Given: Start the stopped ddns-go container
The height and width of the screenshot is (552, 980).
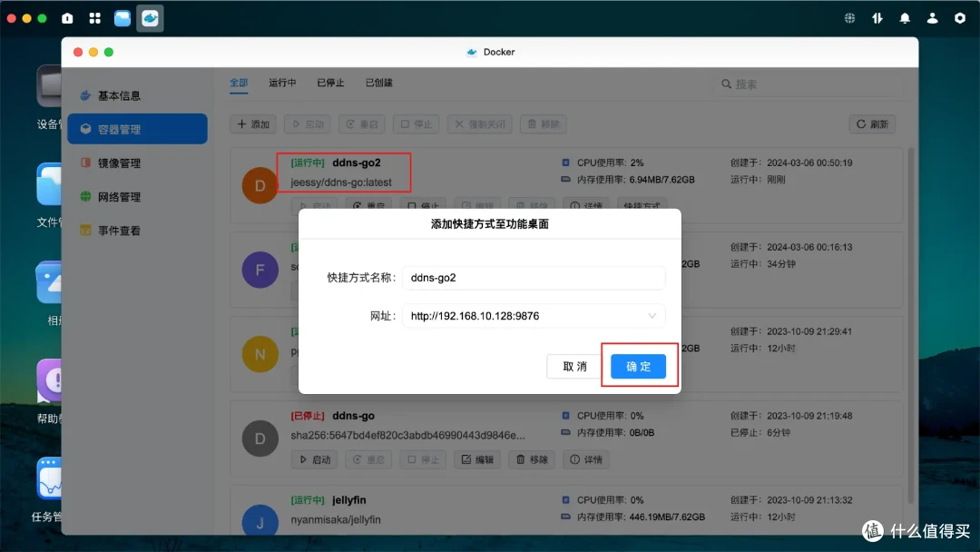Looking at the screenshot, I should [x=315, y=459].
